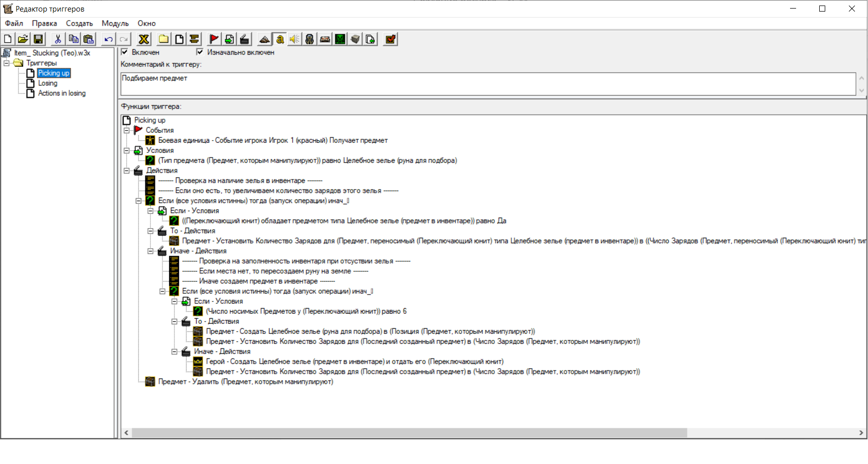Select the 'Триггеры' category label
Screen dimensions: 868x464
pyautogui.click(x=42, y=63)
